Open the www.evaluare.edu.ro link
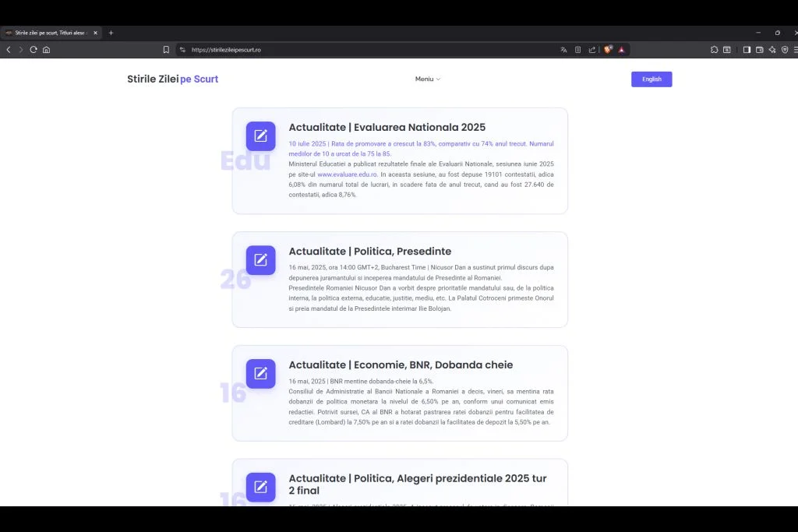The image size is (798, 532). click(x=347, y=174)
